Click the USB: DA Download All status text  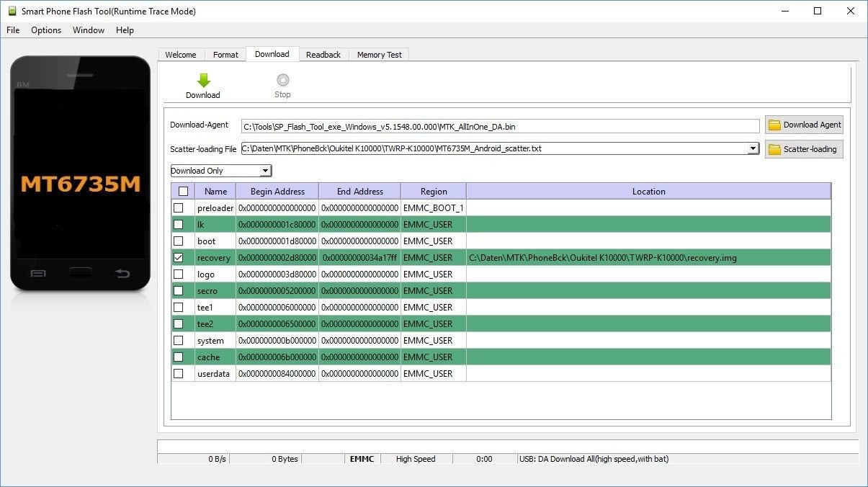[x=594, y=459]
